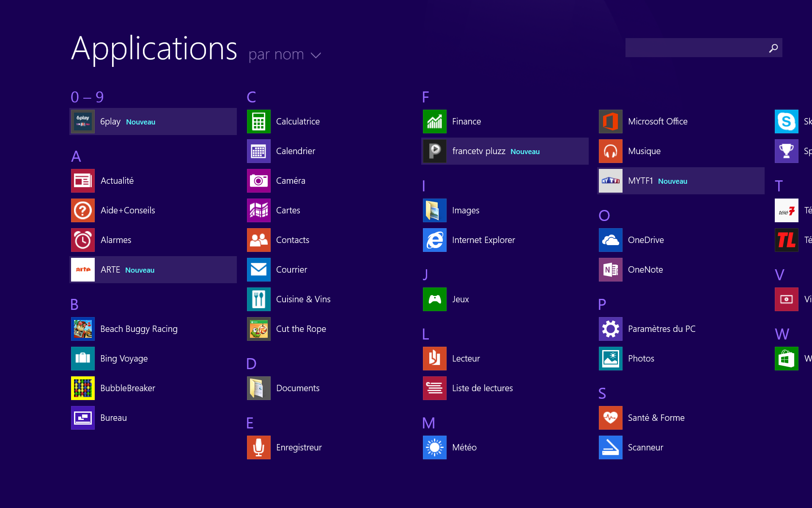Screen dimensions: 812x508
Task: Launch the Skype icon
Action: (787, 121)
